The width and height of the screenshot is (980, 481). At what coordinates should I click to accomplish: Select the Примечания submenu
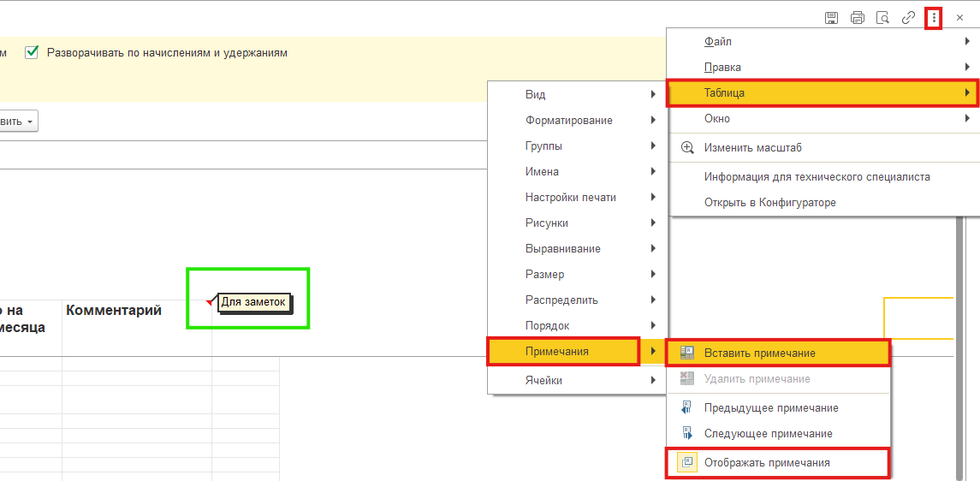tap(578, 352)
